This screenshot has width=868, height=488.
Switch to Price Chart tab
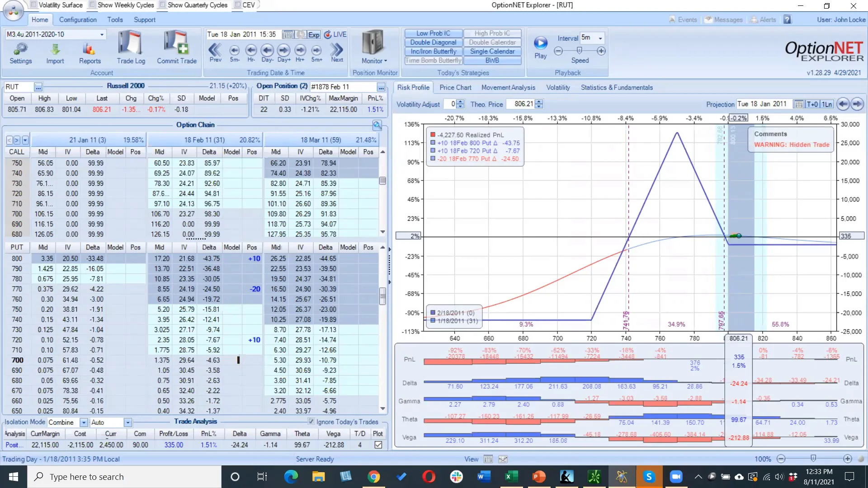[x=455, y=88]
